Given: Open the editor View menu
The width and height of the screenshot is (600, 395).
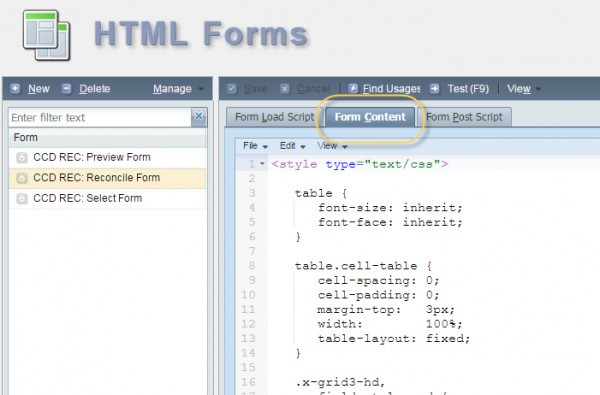Looking at the screenshot, I should point(332,146).
